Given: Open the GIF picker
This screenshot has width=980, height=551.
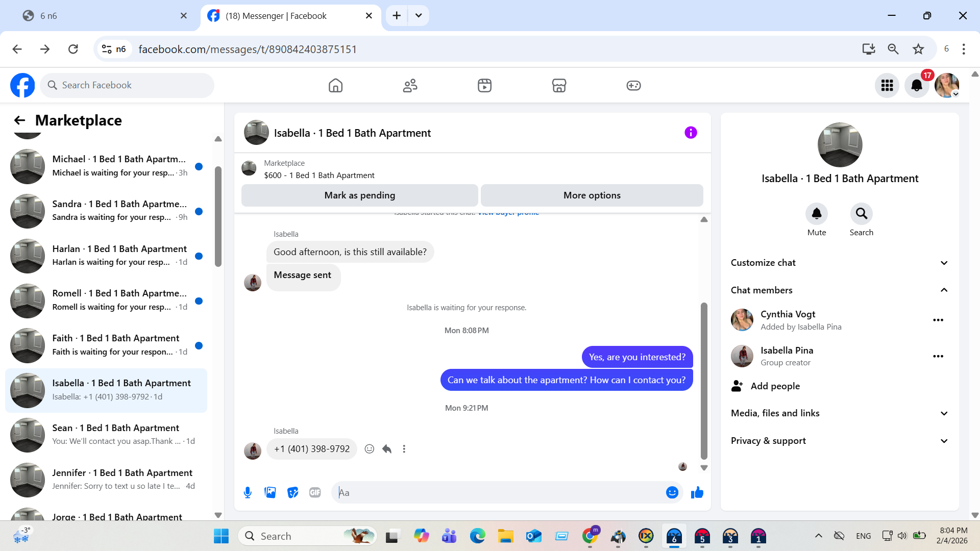Looking at the screenshot, I should 315,492.
